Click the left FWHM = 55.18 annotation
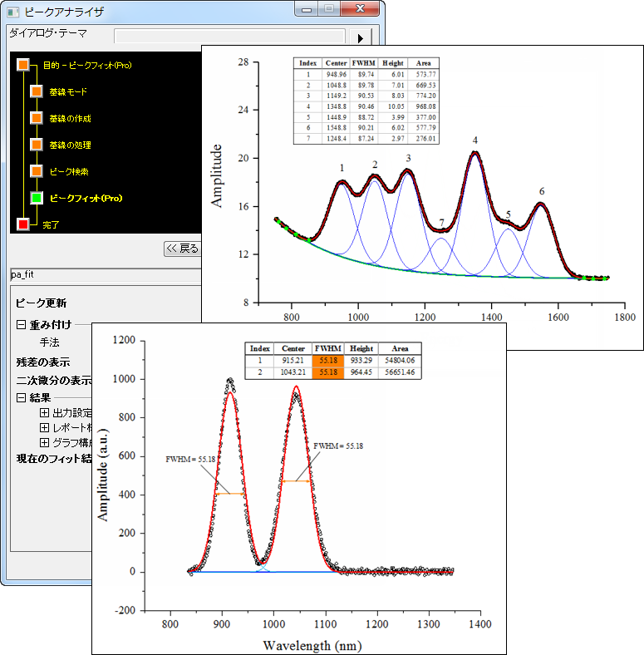 [190, 459]
